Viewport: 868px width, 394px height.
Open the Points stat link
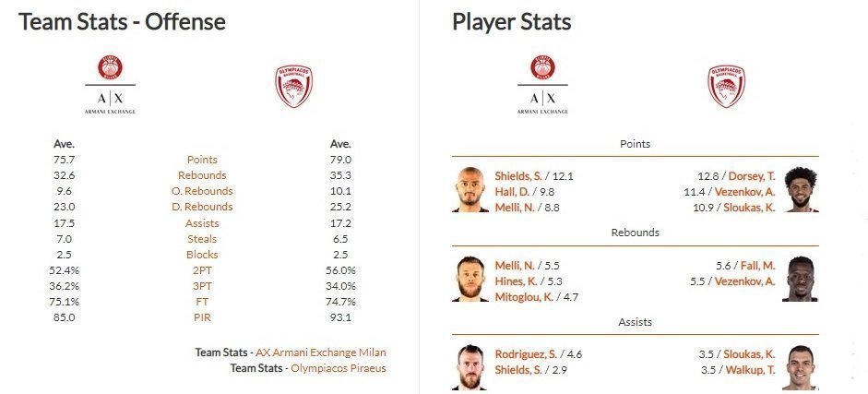[x=202, y=160]
